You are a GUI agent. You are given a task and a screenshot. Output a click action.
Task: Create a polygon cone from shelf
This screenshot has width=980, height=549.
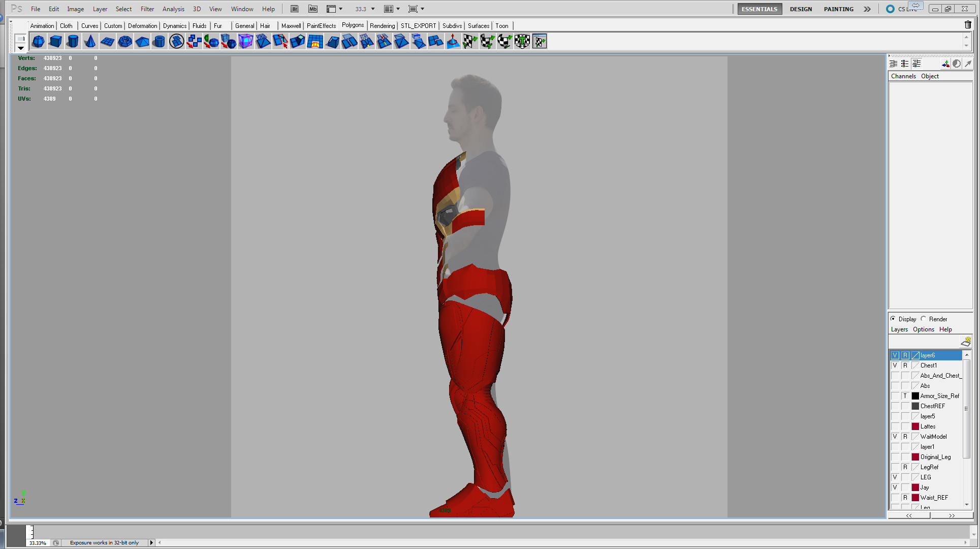click(x=90, y=42)
